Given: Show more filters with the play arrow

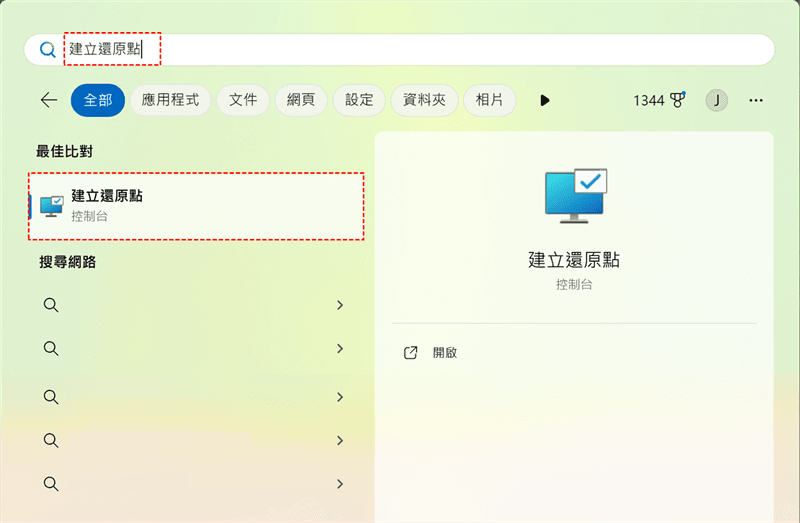Looking at the screenshot, I should 544,101.
